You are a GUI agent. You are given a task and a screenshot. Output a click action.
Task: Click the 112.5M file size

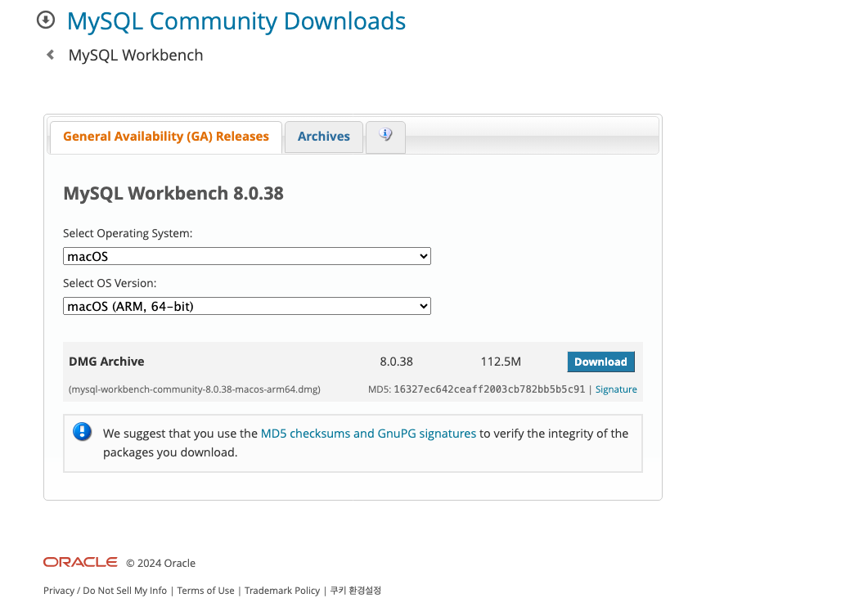click(501, 362)
